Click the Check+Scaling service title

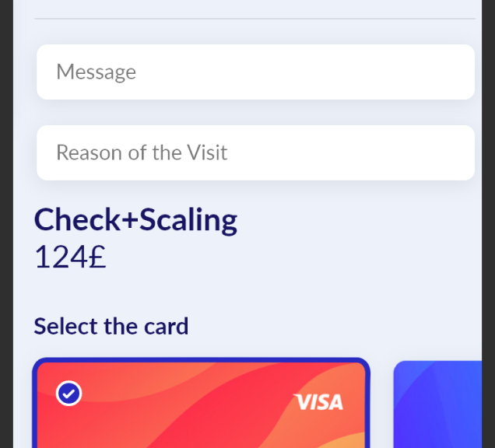[135, 220]
